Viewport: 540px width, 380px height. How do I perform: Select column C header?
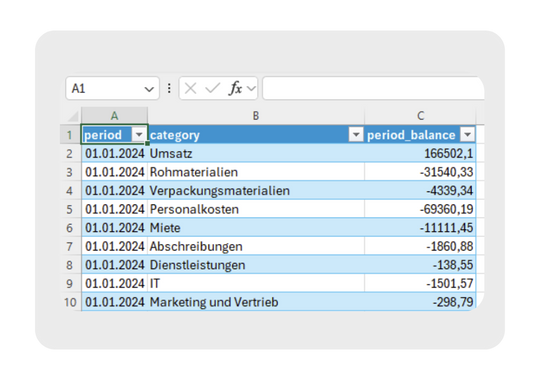tap(420, 116)
